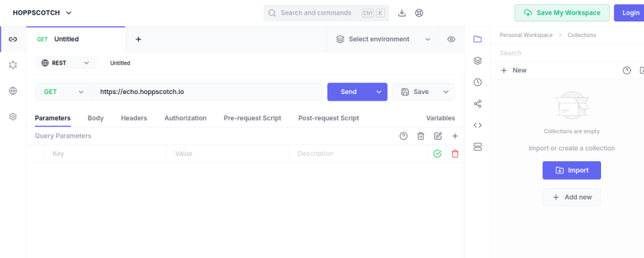Open Settings gear in left sidebar
Screen dimensions: 644x258
coord(13,117)
